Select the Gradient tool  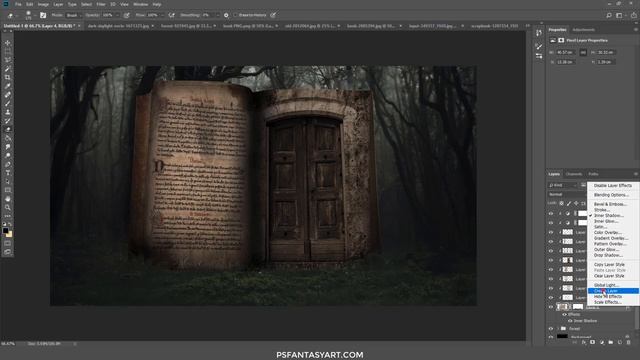coord(7,138)
